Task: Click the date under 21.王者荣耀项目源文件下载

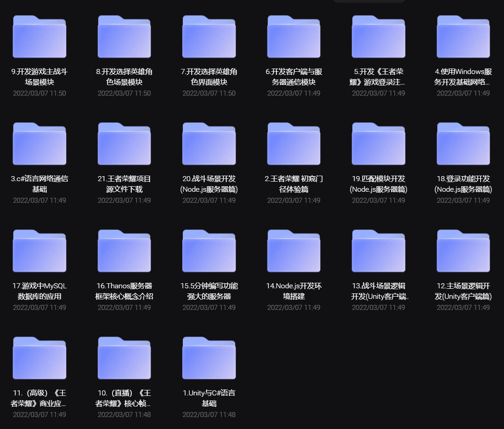Action: point(124,200)
